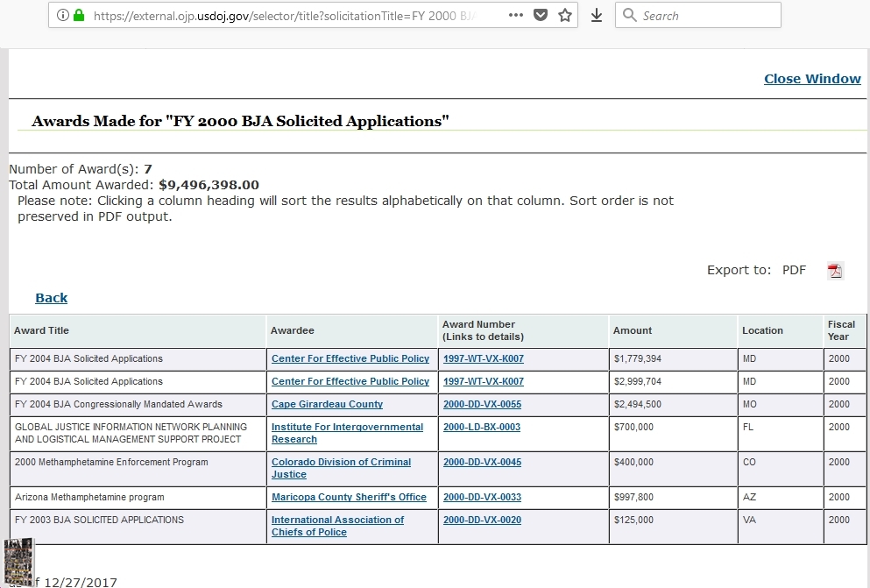The width and height of the screenshot is (870, 588).
Task: Focus the browser Search field
Action: 698,15
